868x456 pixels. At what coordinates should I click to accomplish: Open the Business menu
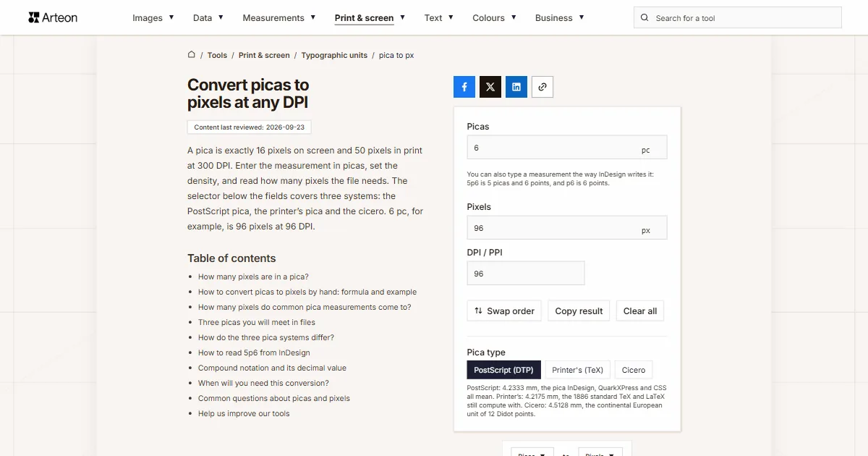pos(560,17)
